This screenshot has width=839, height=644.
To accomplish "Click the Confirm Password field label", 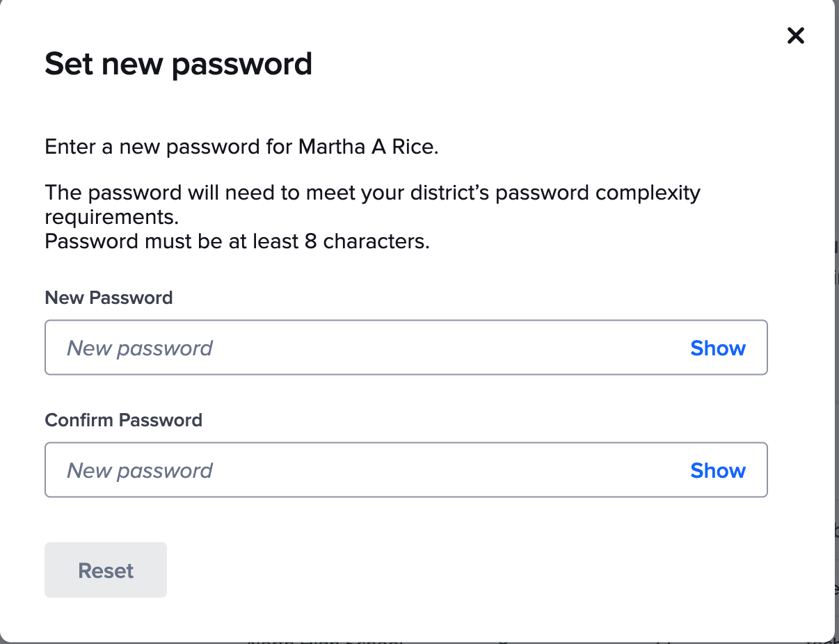I will click(x=123, y=420).
